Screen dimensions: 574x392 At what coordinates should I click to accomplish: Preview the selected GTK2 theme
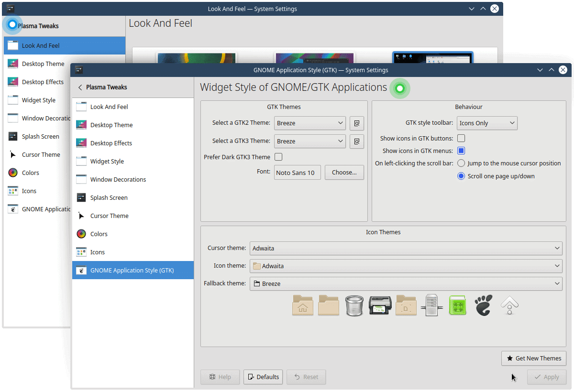click(x=357, y=123)
